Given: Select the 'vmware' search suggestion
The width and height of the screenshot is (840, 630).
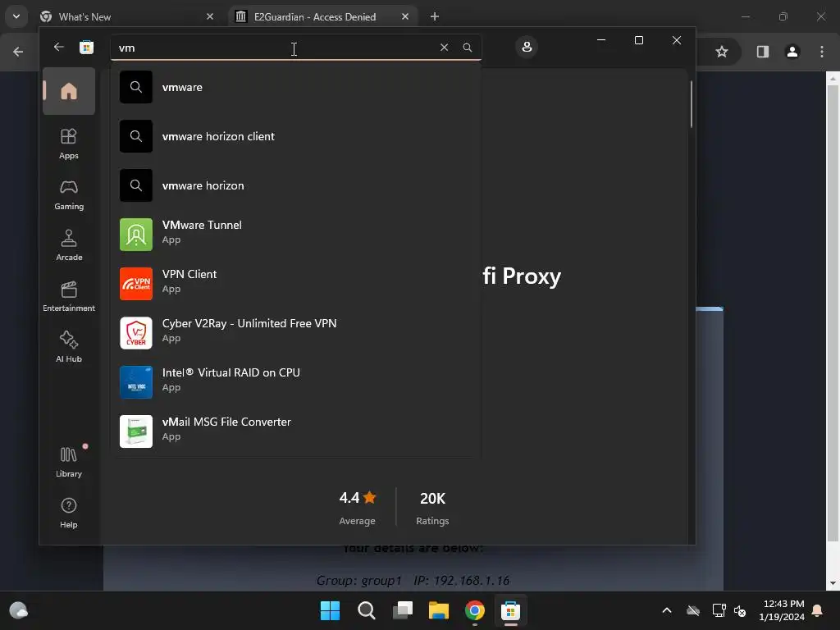Looking at the screenshot, I should (295, 87).
